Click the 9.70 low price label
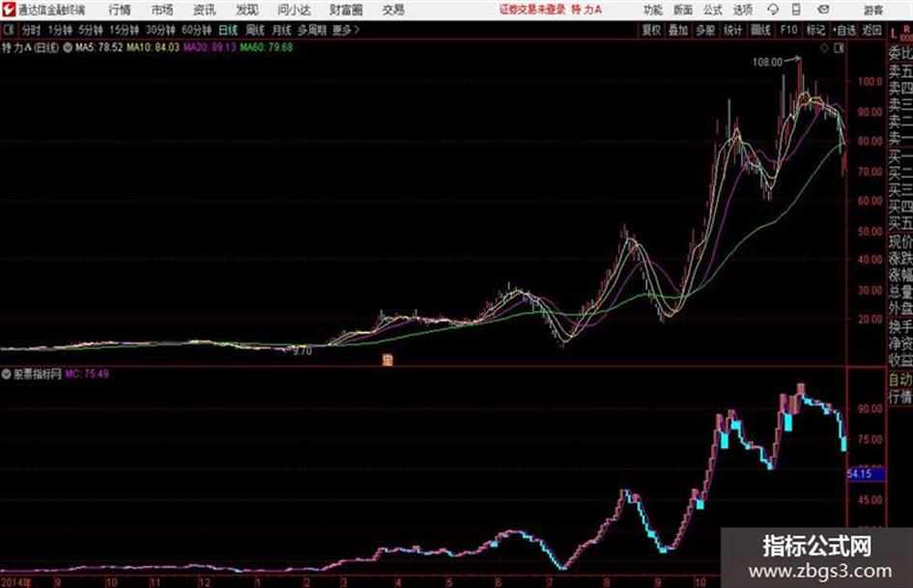This screenshot has width=913, height=588. [x=301, y=351]
